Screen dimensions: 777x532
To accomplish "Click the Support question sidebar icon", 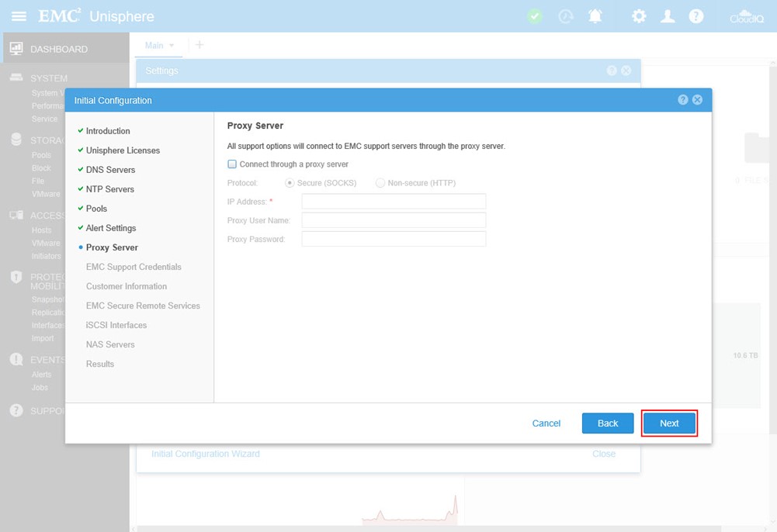I will 16,410.
